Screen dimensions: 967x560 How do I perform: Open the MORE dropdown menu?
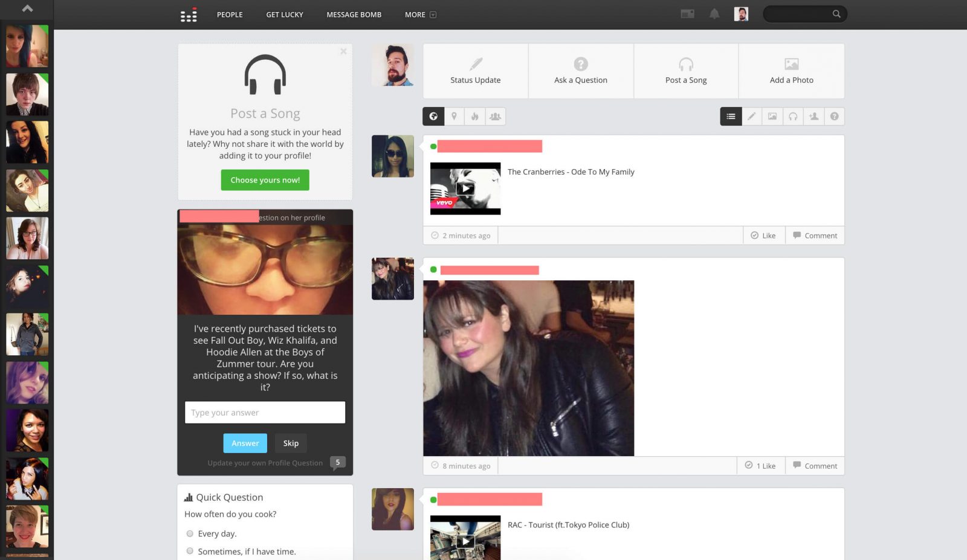coord(419,14)
